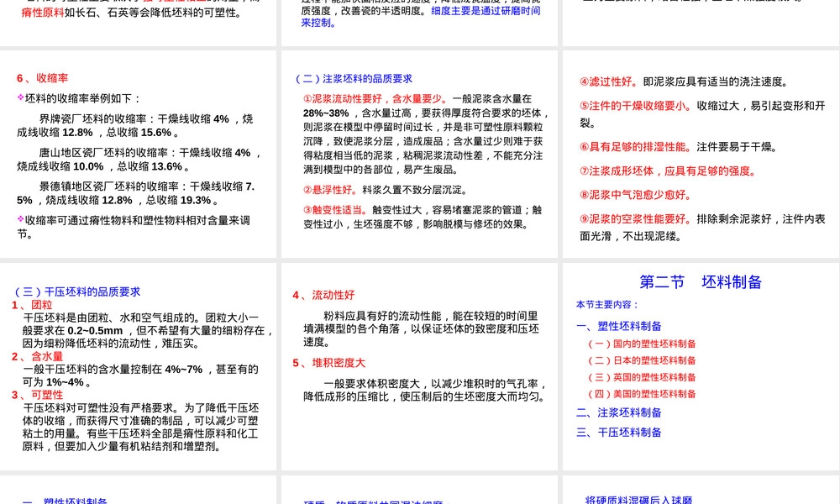The width and height of the screenshot is (840, 504).
Task: Click the label 本节主要内容:
Action: click(x=608, y=305)
